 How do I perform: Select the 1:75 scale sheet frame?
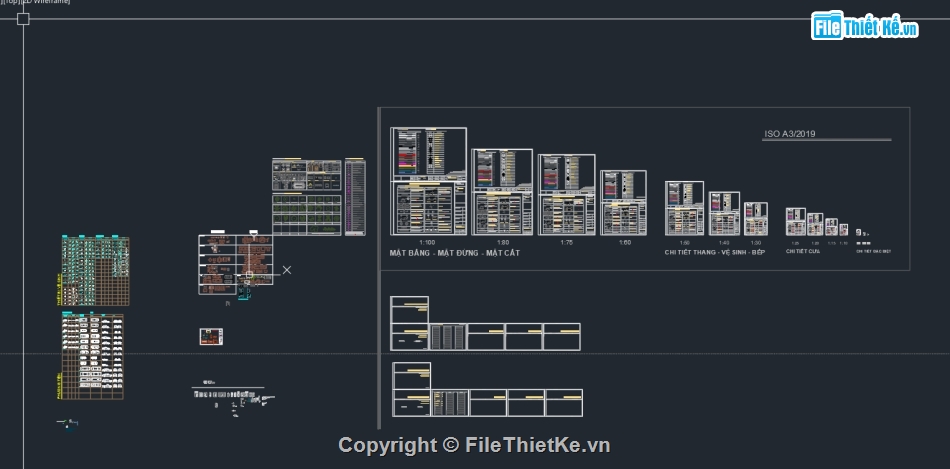pyautogui.click(x=566, y=195)
